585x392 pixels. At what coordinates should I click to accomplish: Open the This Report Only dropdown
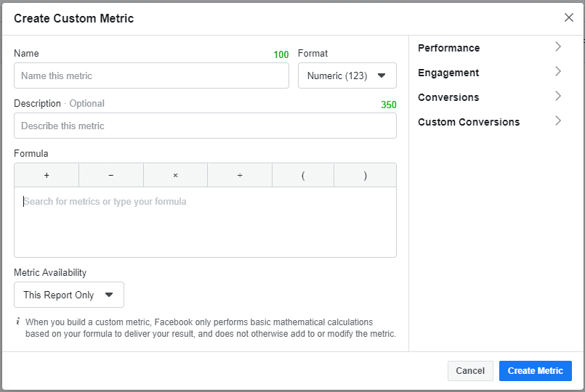click(x=69, y=295)
